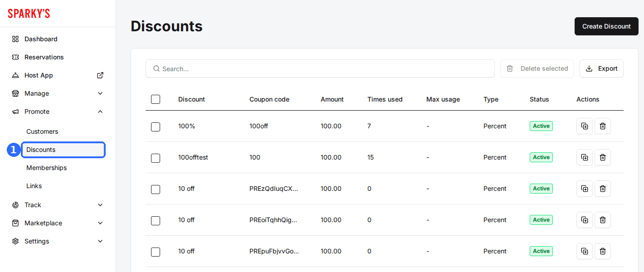
Task: Duplicate the 100% discount row
Action: point(585,126)
